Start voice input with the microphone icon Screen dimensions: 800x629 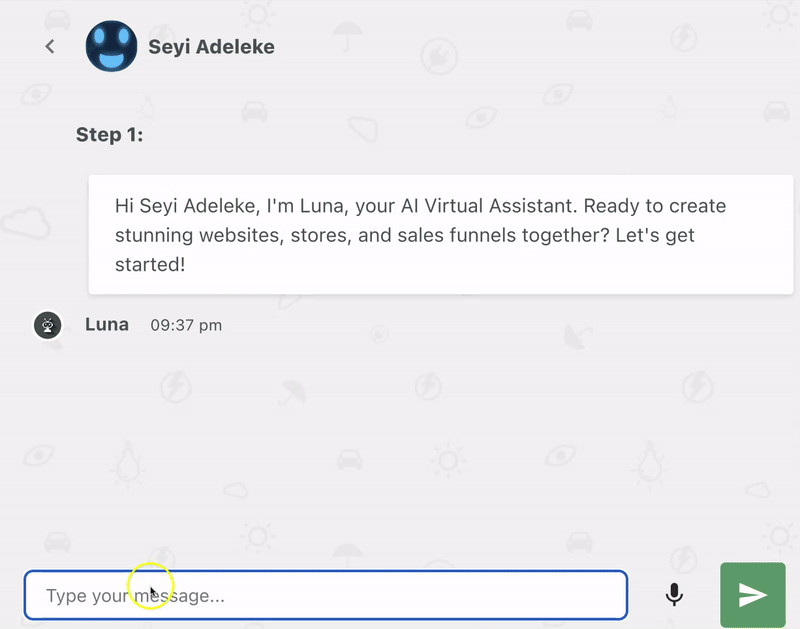pyautogui.click(x=674, y=594)
